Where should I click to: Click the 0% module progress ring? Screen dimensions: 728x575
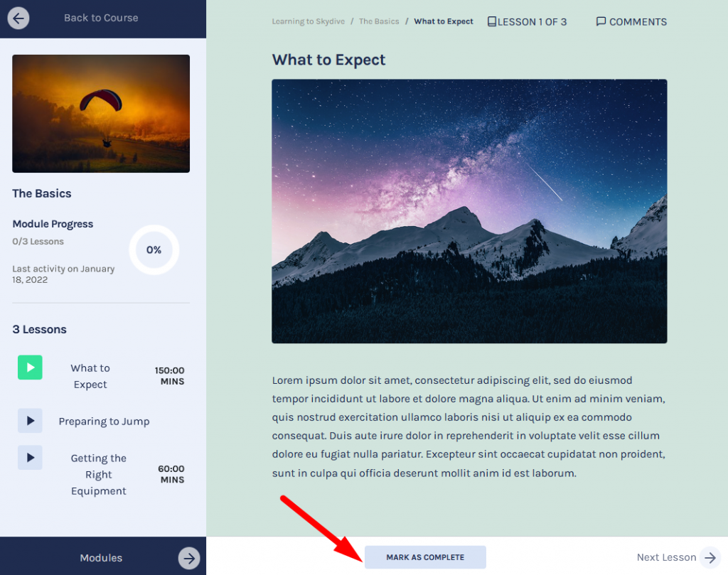coord(154,250)
